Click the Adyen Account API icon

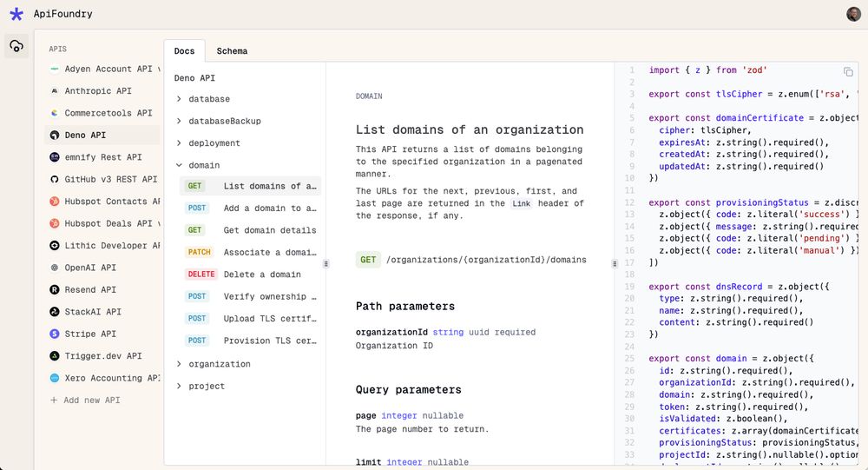[x=54, y=70]
